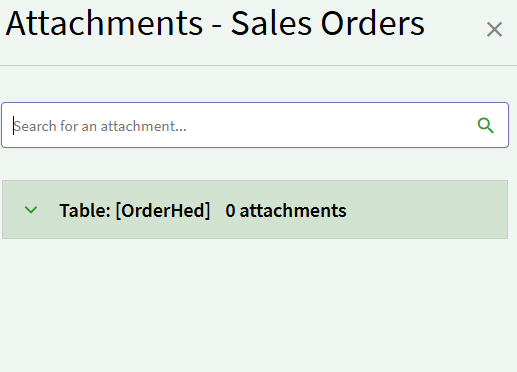Select the Table: [OrderHed] header label
Image resolution: width=517 pixels, height=372 pixels.
[135, 210]
